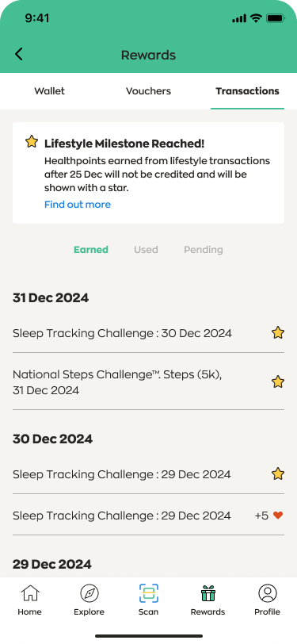Tap star on National Steps Challenge row
297x644 pixels.
point(278,382)
